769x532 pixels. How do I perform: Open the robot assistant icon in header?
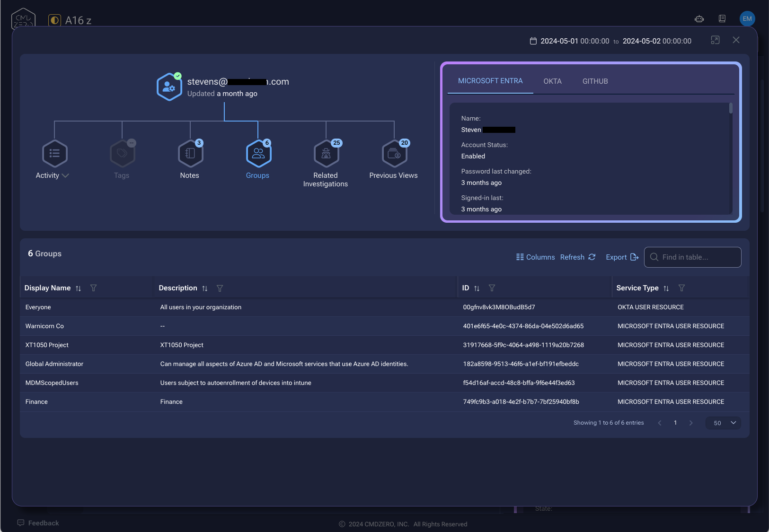coord(699,19)
